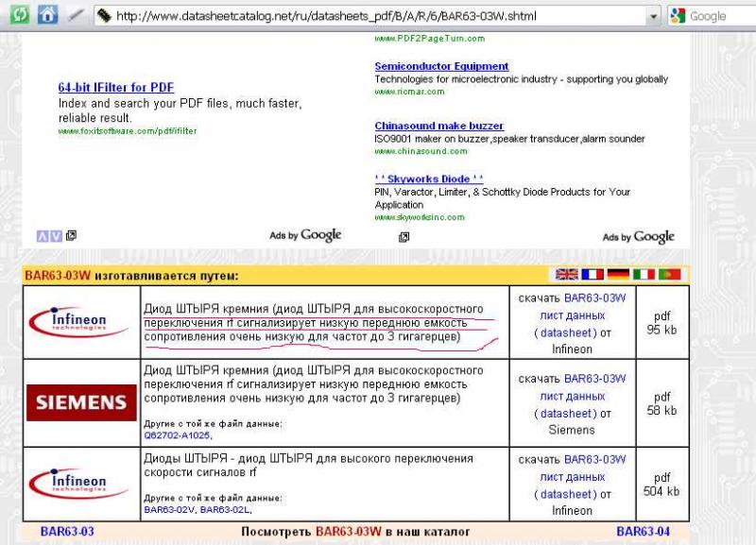756x545 pixels.
Task: Click the diode description in the Siemens row
Action: pos(314,384)
